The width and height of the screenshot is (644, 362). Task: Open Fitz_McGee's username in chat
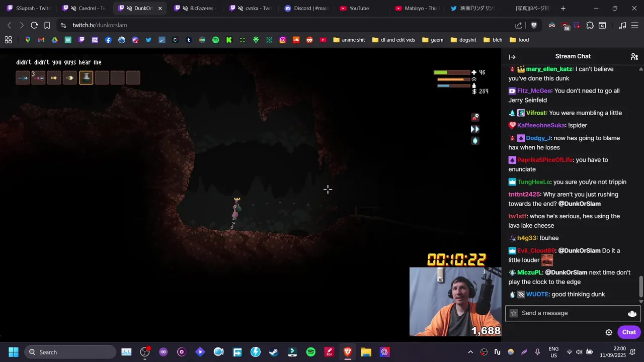click(534, 91)
